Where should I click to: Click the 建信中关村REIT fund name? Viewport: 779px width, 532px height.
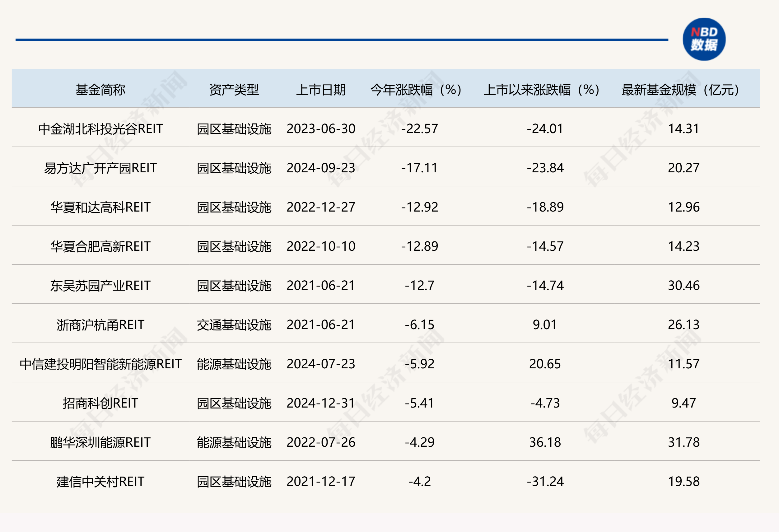100,482
